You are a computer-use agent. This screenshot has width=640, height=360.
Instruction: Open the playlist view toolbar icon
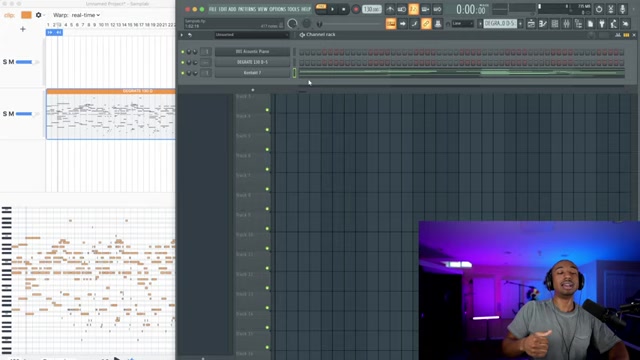pos(531,24)
